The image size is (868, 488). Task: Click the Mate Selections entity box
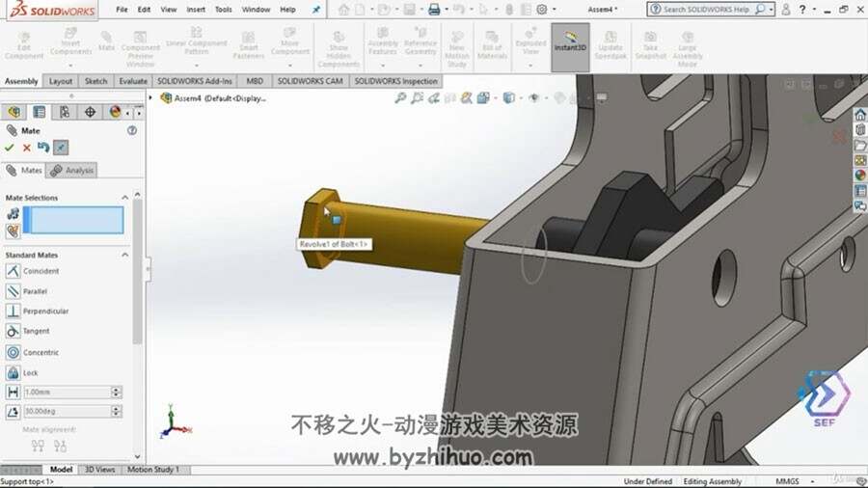click(73, 220)
